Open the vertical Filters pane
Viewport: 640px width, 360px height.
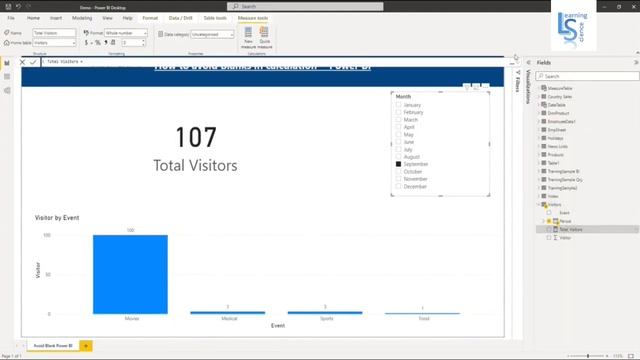click(518, 80)
